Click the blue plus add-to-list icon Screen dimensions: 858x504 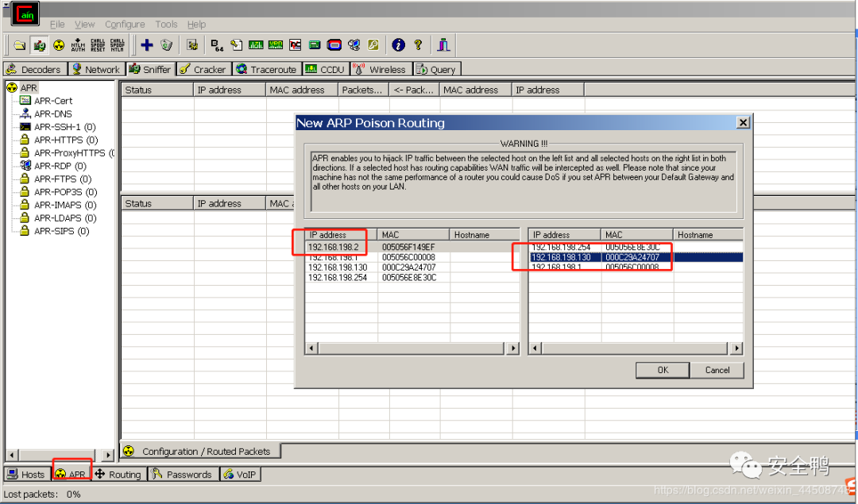(x=147, y=45)
